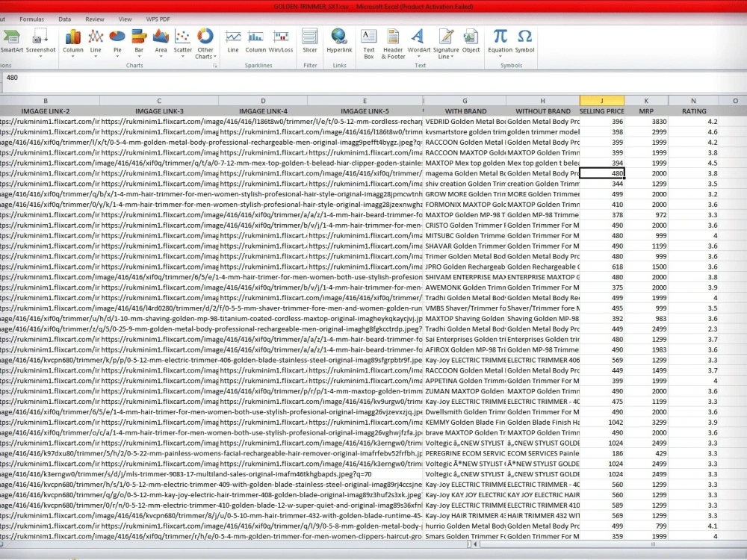Screen dimensions: 747x560
Task: Insert a SmartArt graphic
Action: tap(11, 41)
